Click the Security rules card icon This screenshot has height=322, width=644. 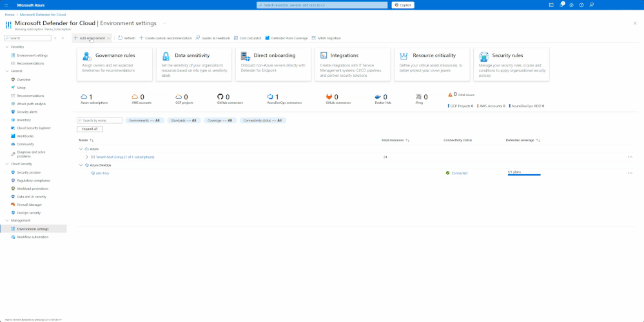pyautogui.click(x=483, y=56)
